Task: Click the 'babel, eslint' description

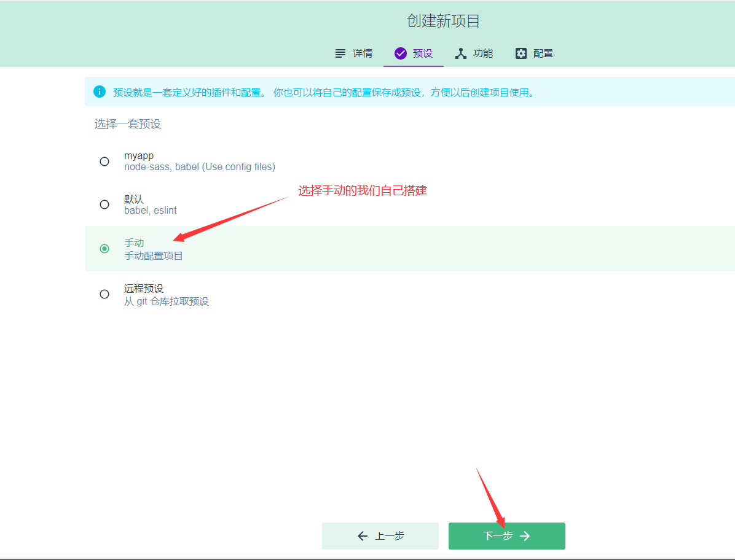Action: click(x=151, y=211)
